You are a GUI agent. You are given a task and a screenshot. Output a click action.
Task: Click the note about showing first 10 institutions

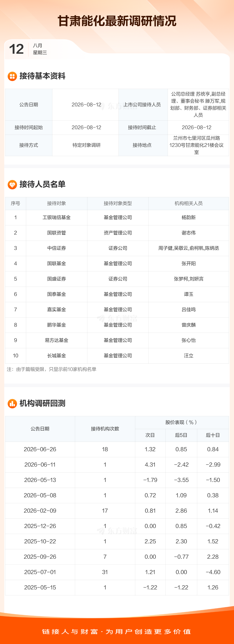coord(51,369)
